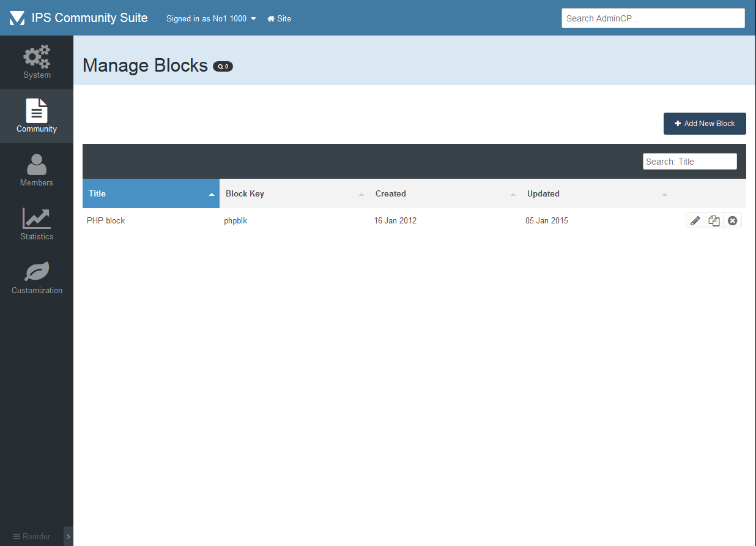Focus the Search AdminCP field
The height and width of the screenshot is (546, 756).
click(x=653, y=18)
